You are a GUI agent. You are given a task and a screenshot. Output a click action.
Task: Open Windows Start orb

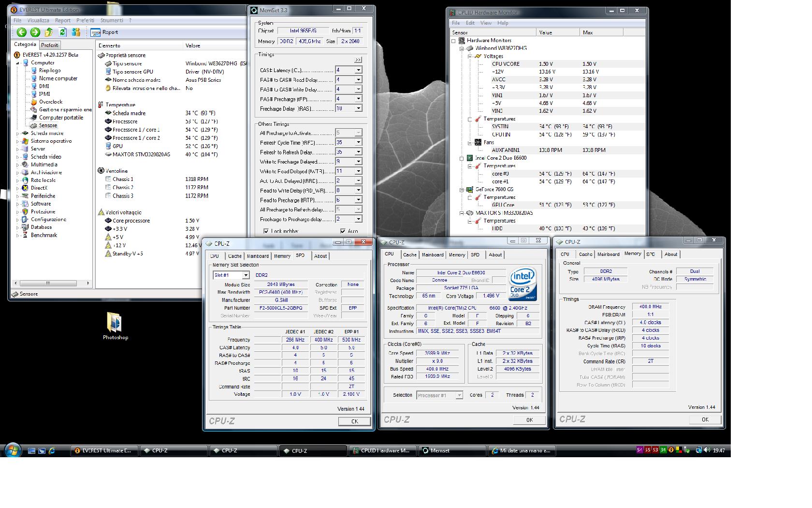click(12, 450)
